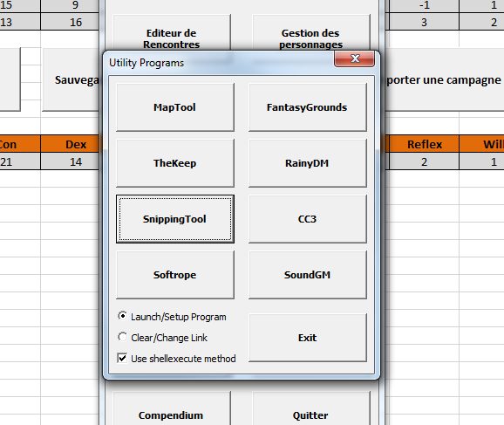This screenshot has width=504, height=425.
Task: Click the 'porter une campagne' spreadsheet button
Action: (444, 79)
